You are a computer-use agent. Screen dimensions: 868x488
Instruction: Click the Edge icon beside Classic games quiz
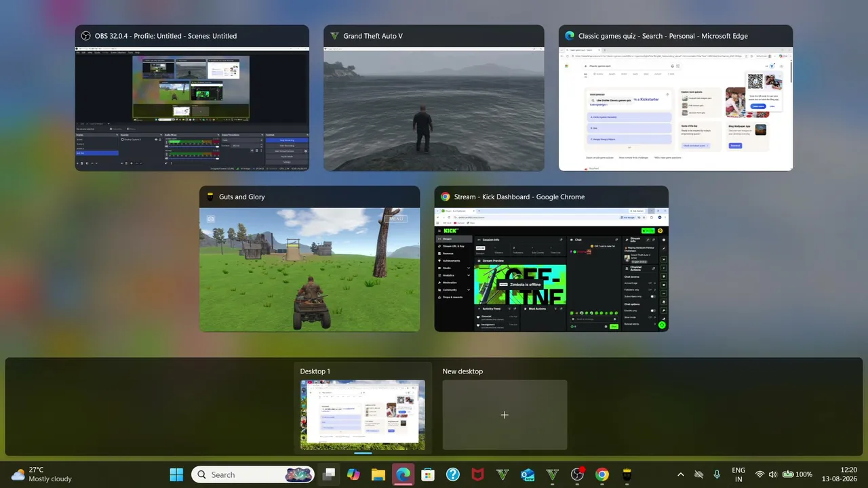point(570,36)
